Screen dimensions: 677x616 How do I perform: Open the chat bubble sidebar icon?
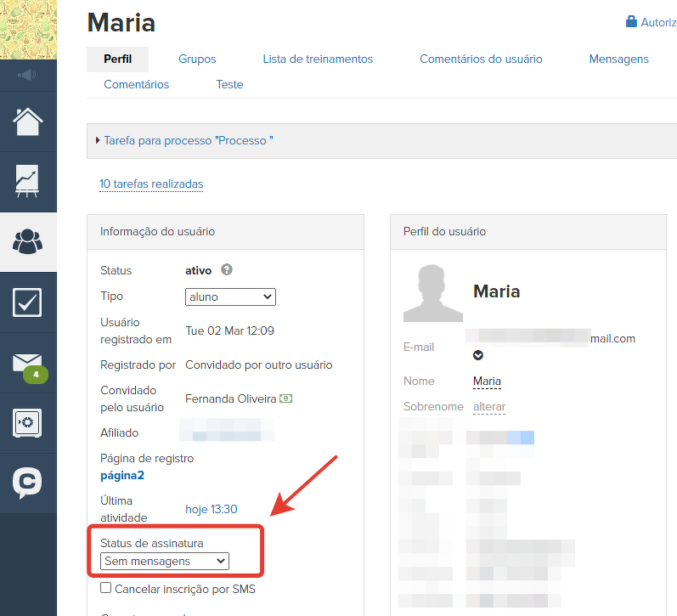[28, 483]
